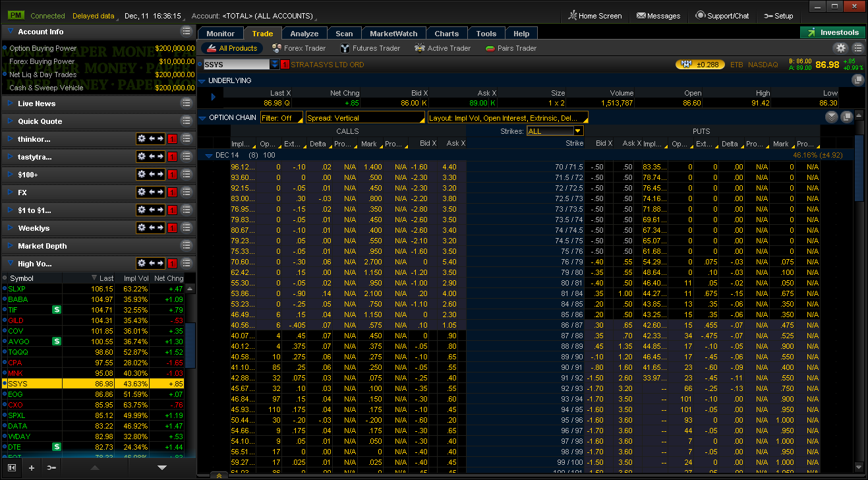Expand bottom panel double-arrow icon
868x480 pixels.
(x=218, y=475)
